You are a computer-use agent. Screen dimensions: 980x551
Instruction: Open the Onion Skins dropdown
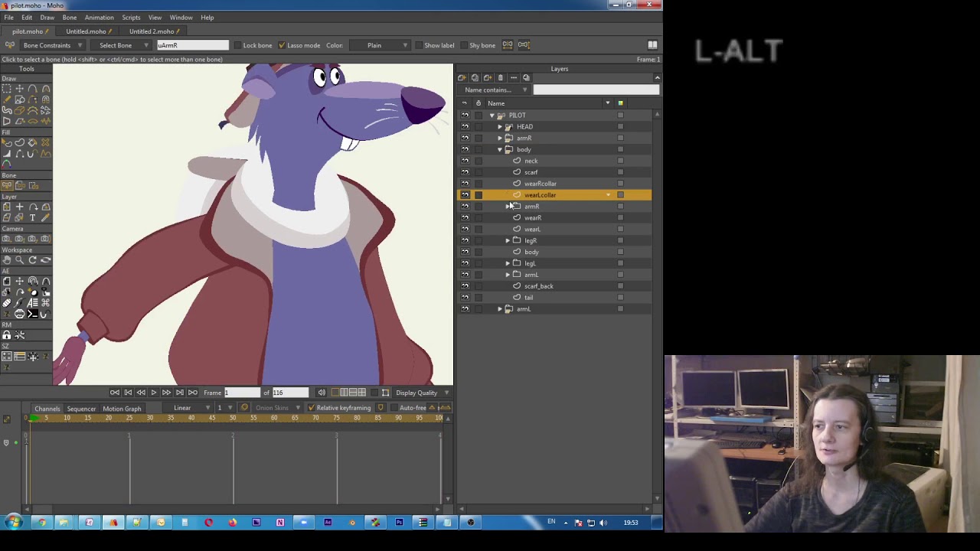point(277,408)
